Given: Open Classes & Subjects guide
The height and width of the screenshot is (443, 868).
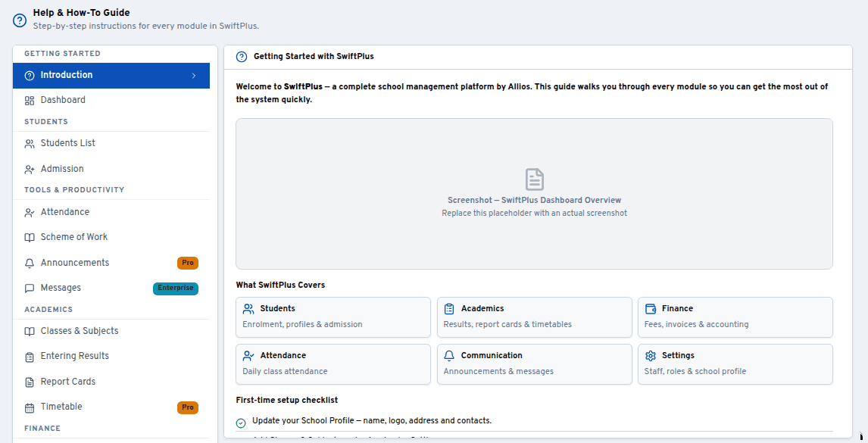Looking at the screenshot, I should point(111,331).
